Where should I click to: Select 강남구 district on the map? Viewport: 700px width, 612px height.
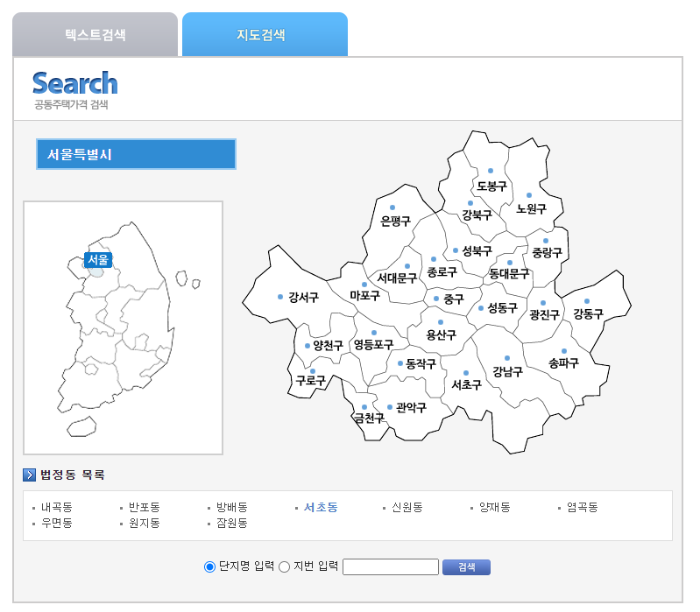pyautogui.click(x=507, y=371)
